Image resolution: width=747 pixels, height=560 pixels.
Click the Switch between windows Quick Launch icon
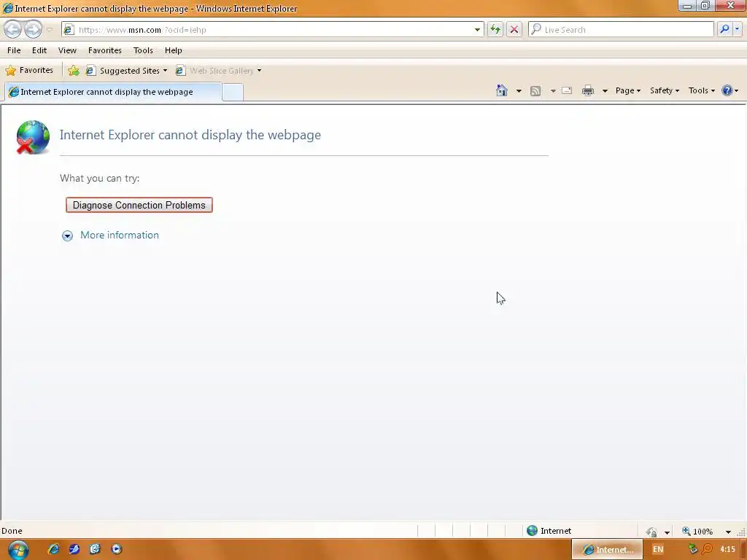(x=96, y=549)
